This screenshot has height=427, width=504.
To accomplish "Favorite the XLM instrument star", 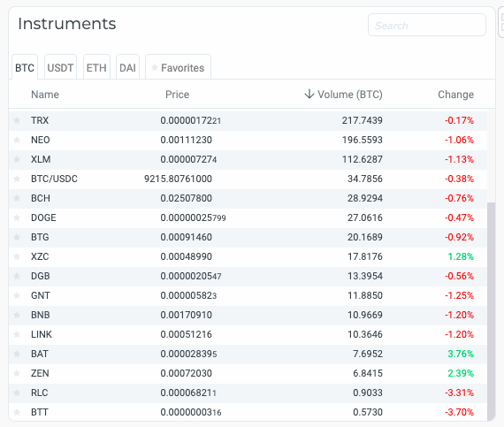I will click(x=17, y=159).
